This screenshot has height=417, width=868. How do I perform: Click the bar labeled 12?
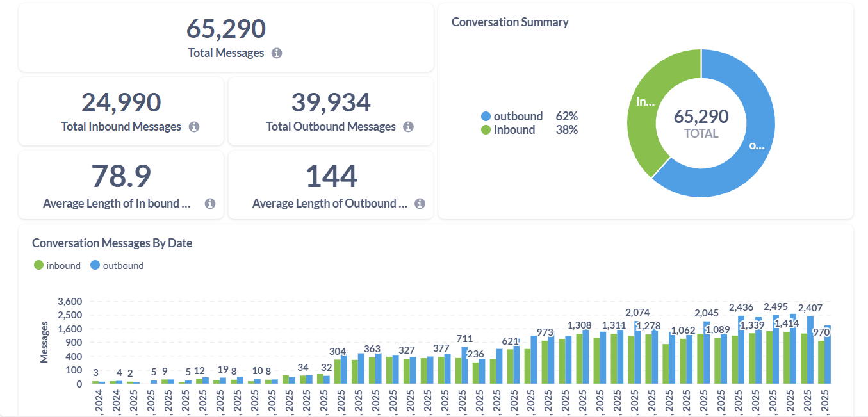click(199, 381)
